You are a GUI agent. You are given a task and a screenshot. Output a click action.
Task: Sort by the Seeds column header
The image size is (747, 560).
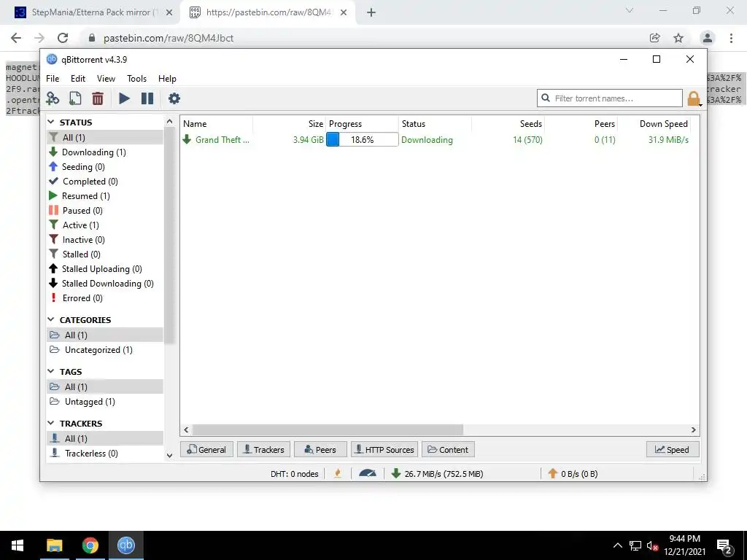coord(508,124)
